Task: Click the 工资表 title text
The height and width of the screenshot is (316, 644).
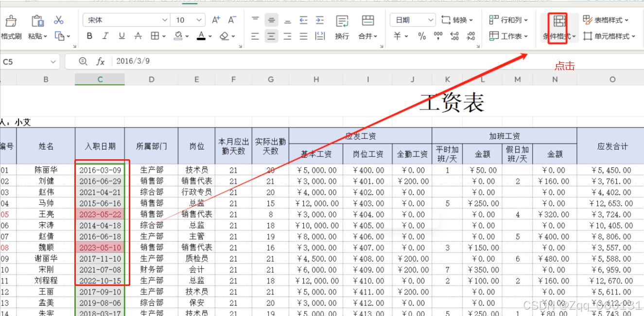Action: pyautogui.click(x=452, y=102)
